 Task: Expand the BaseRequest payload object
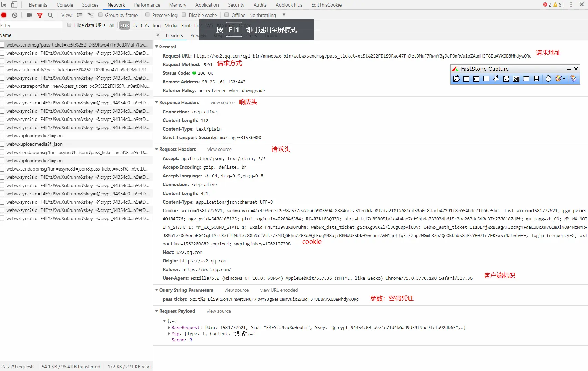pos(169,328)
